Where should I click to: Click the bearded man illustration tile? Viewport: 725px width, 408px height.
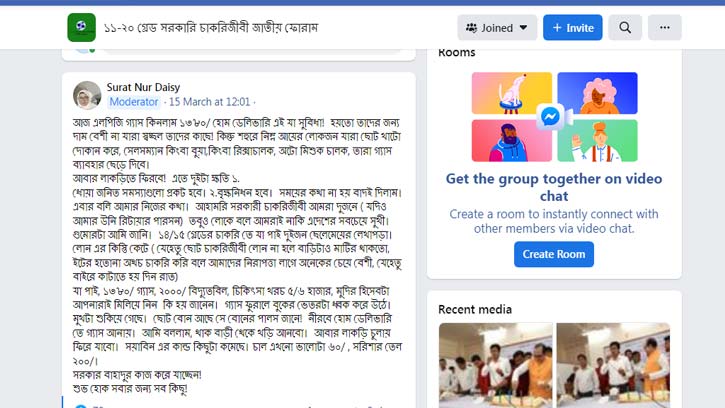pyautogui.click(x=511, y=141)
